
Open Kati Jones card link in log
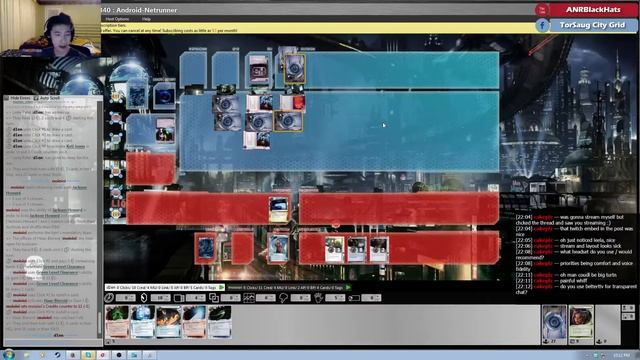point(76,146)
